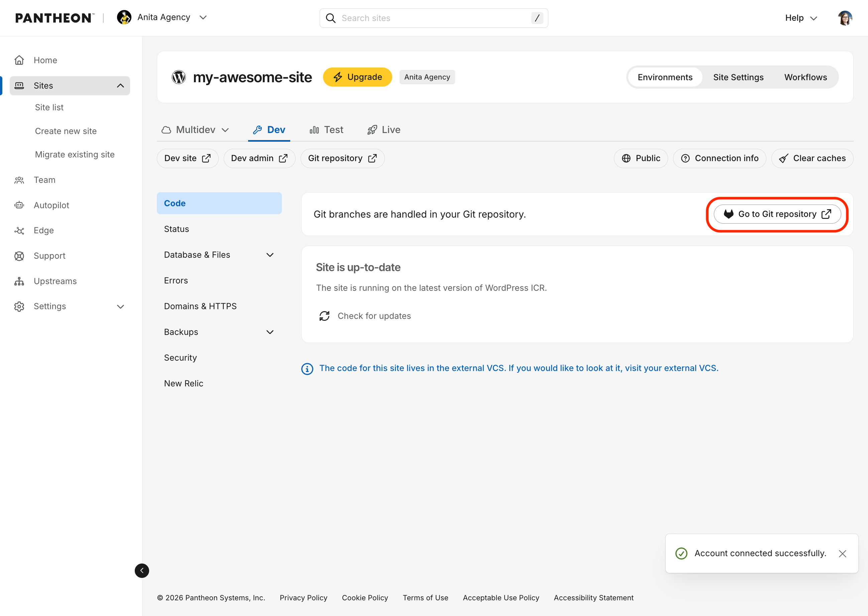The width and height of the screenshot is (868, 616).
Task: Click the search magnifier icon
Action: 331,18
